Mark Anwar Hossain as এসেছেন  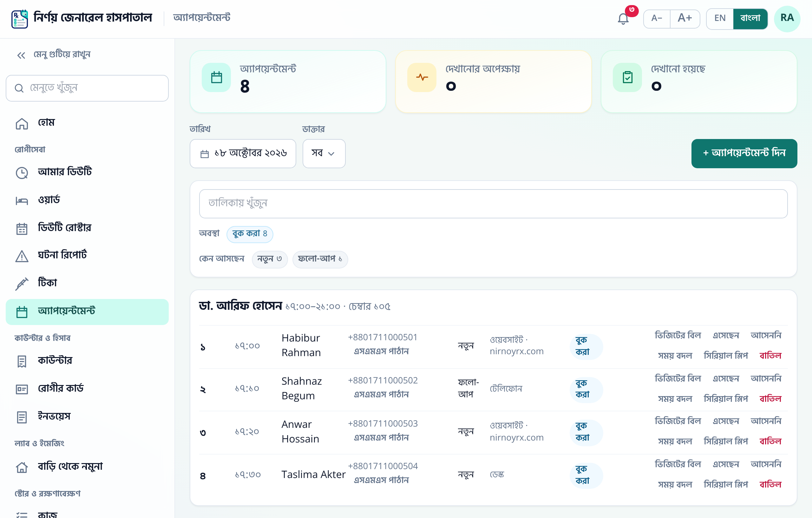click(725, 422)
